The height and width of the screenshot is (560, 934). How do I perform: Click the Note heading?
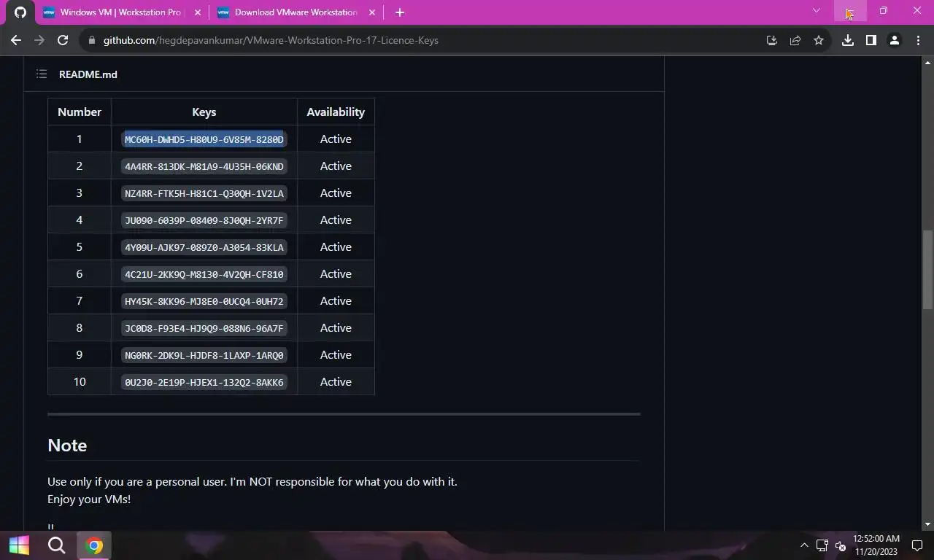tap(67, 445)
